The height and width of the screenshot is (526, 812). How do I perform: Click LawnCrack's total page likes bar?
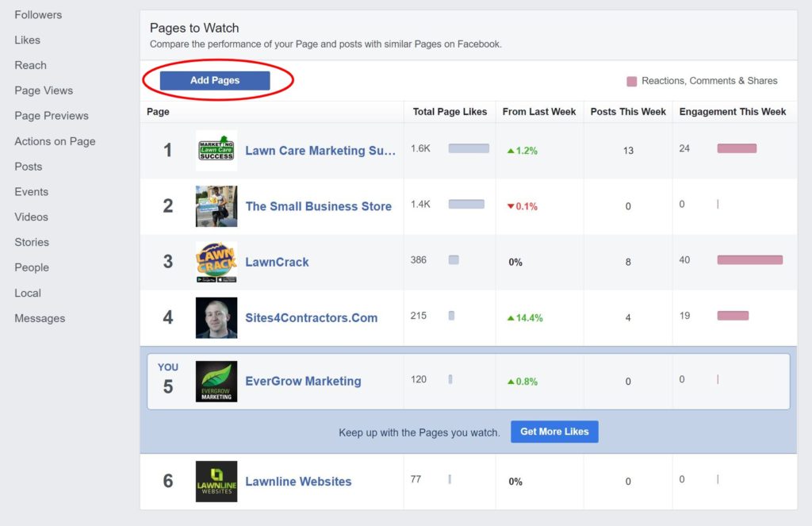454,260
